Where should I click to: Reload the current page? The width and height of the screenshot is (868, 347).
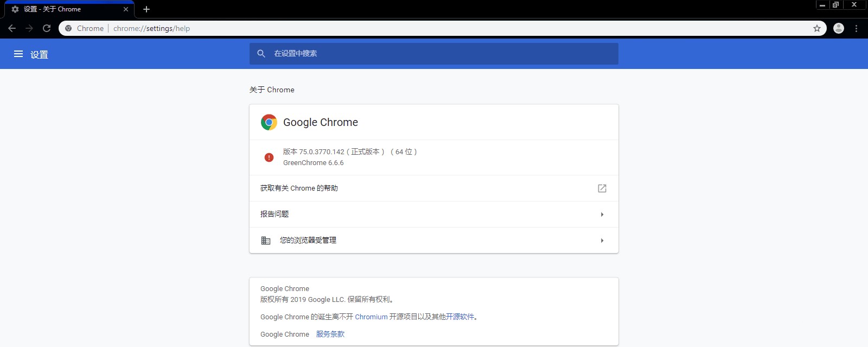click(47, 28)
